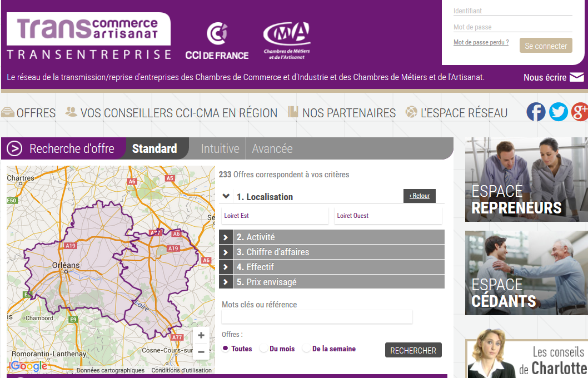Click the Données cartographiques map link
Viewport: 588px width, 378px height.
point(110,370)
